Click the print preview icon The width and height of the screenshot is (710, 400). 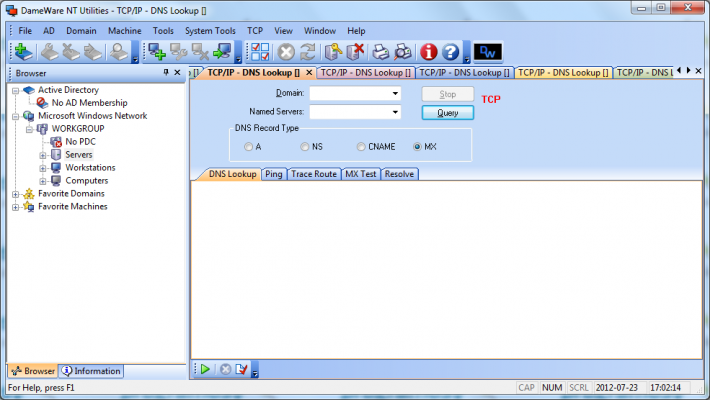pyautogui.click(x=403, y=52)
